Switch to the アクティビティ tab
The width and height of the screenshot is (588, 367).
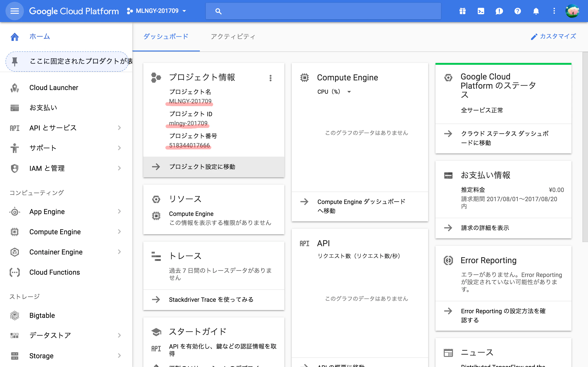(x=233, y=37)
